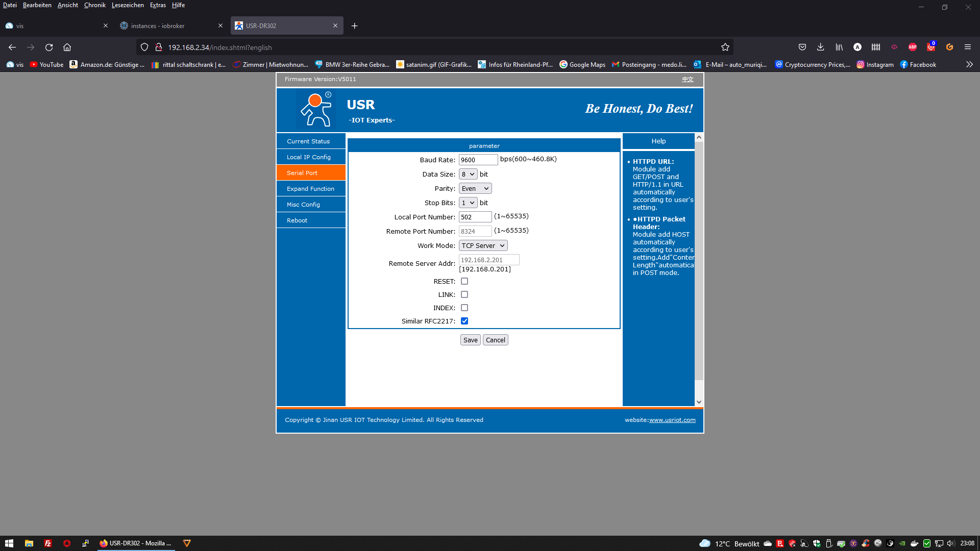
Task: Open the Firefox hamburger menu
Action: coord(967,47)
